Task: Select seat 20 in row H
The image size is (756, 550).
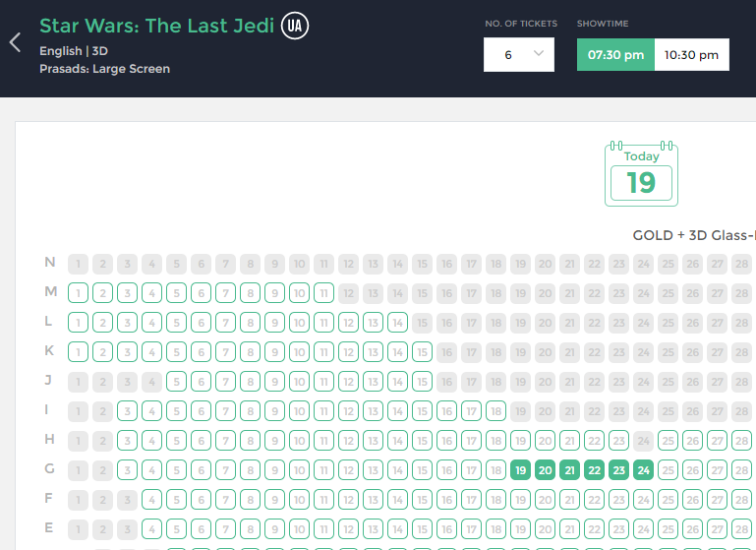Action: tap(546, 441)
